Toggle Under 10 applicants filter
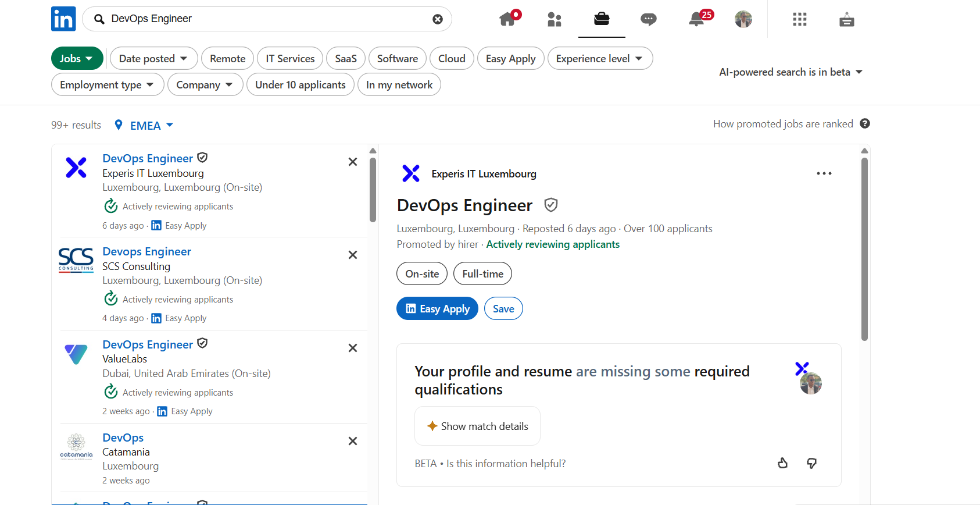 (301, 84)
